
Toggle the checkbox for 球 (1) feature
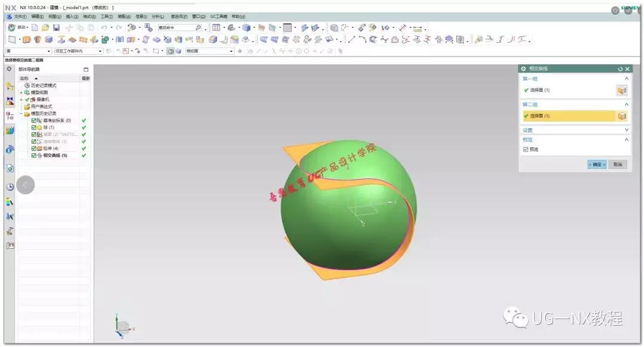pyautogui.click(x=34, y=127)
